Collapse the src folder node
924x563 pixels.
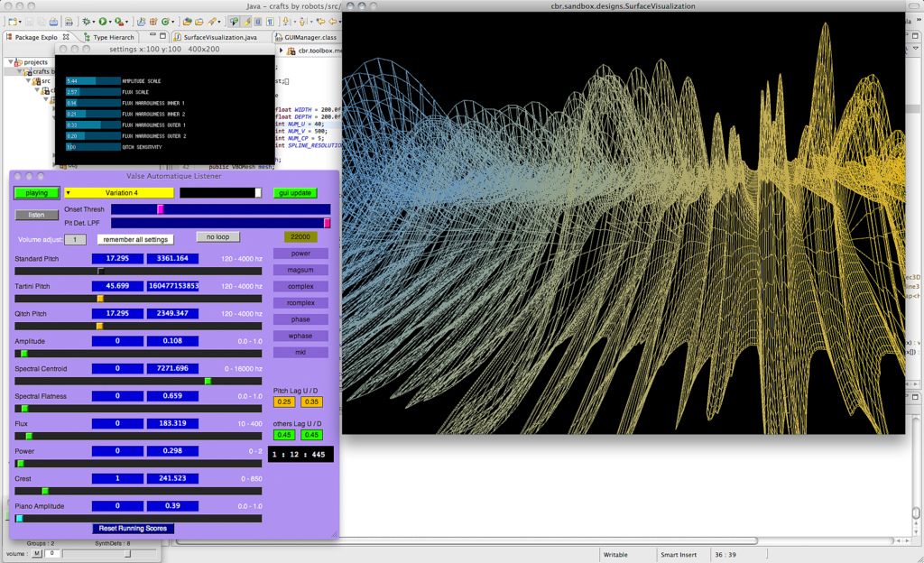tap(28, 80)
